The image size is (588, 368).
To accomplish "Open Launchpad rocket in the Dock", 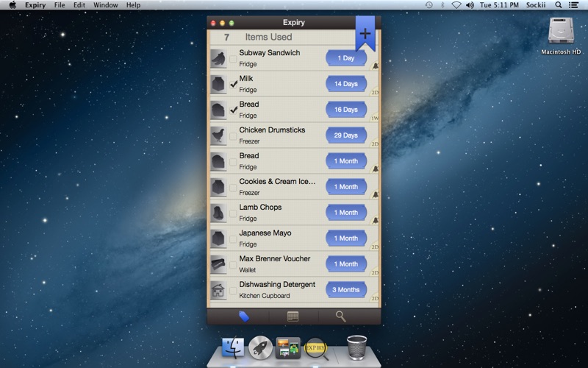I will pyautogui.click(x=260, y=347).
